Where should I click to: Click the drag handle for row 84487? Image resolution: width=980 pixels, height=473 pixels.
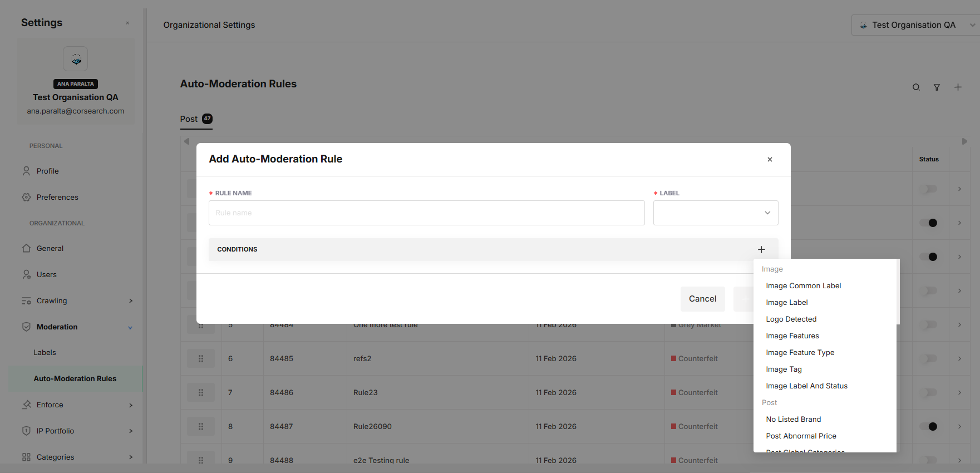click(x=201, y=426)
